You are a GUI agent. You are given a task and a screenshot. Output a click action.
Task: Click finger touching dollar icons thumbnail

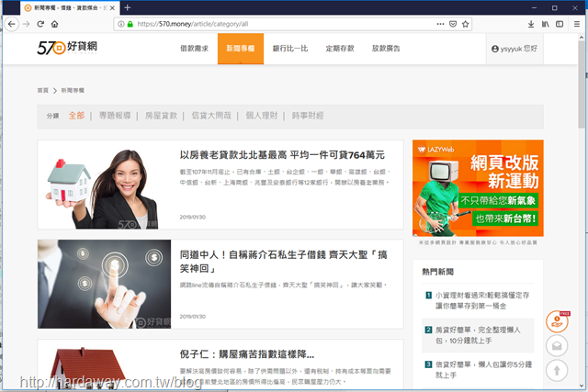(x=104, y=284)
